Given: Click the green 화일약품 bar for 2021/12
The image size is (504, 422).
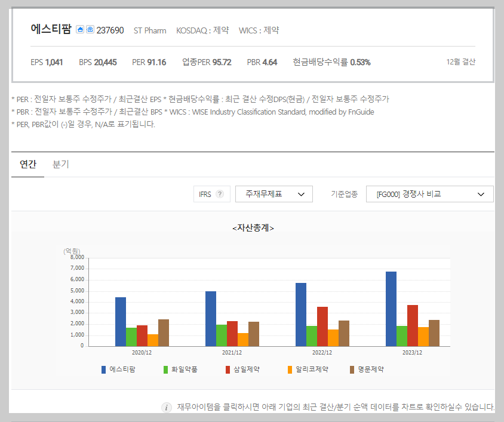Looking at the screenshot, I should coord(222,335).
